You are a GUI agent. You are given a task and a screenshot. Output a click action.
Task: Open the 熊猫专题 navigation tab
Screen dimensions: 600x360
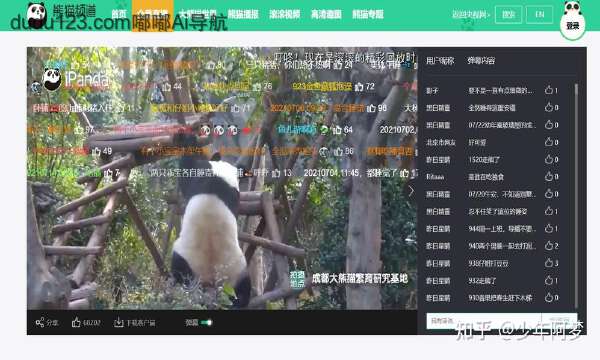point(368,15)
